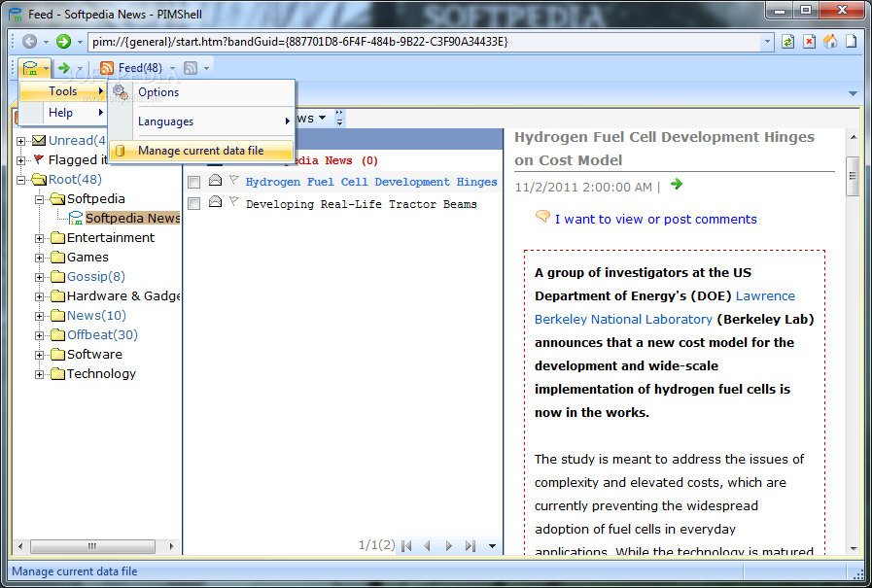Go to previous page of article list
This screenshot has width=872, height=588.
pos(427,546)
